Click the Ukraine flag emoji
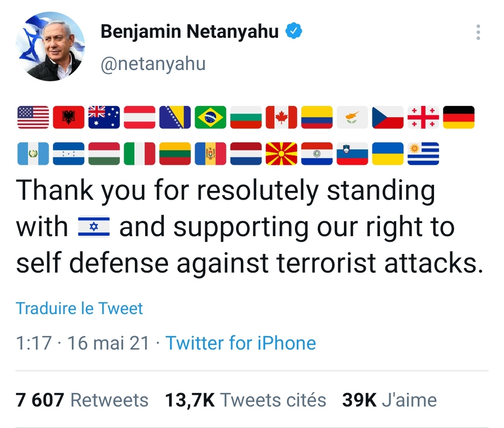 point(388,154)
